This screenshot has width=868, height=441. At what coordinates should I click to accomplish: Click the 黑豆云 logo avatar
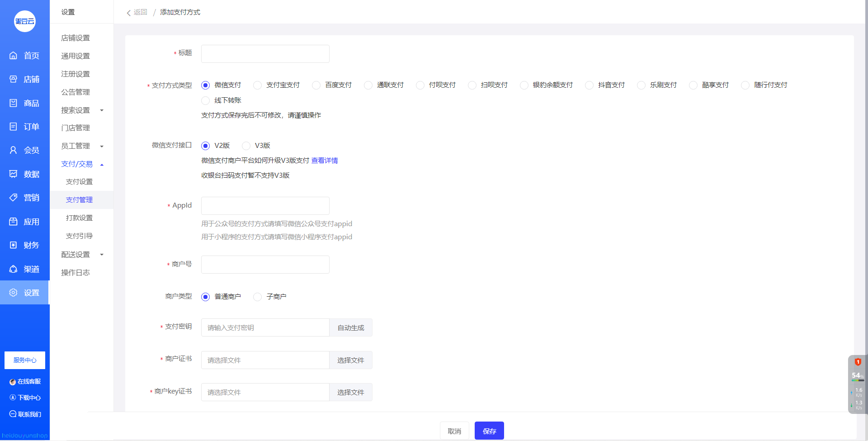pos(25,21)
